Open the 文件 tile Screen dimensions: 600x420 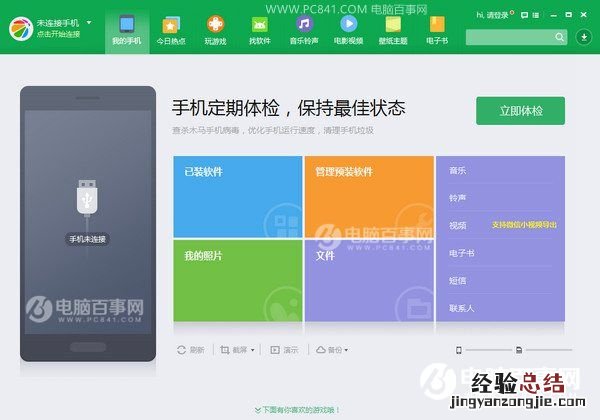pyautogui.click(x=369, y=281)
